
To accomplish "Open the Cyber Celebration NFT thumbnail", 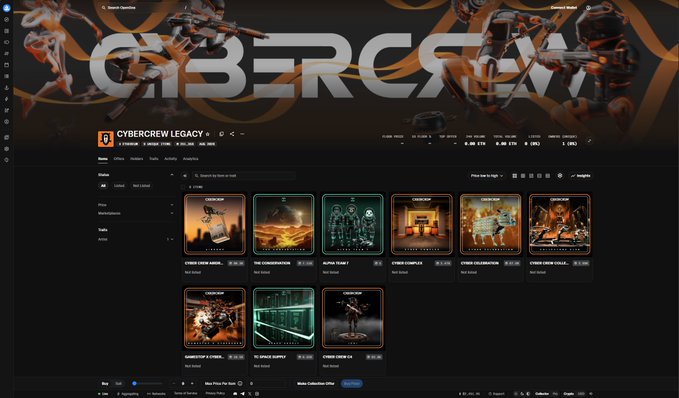I will click(491, 224).
